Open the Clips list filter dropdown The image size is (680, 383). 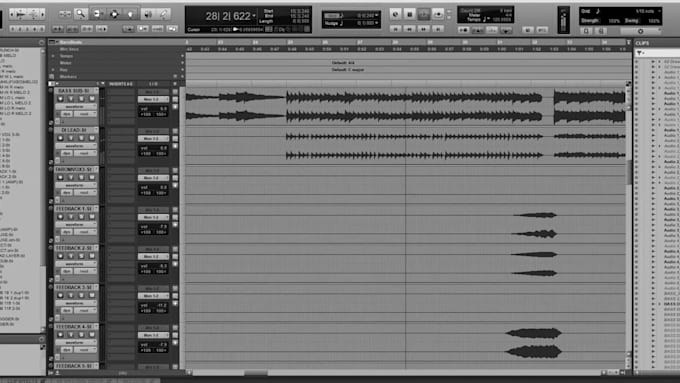coord(640,53)
